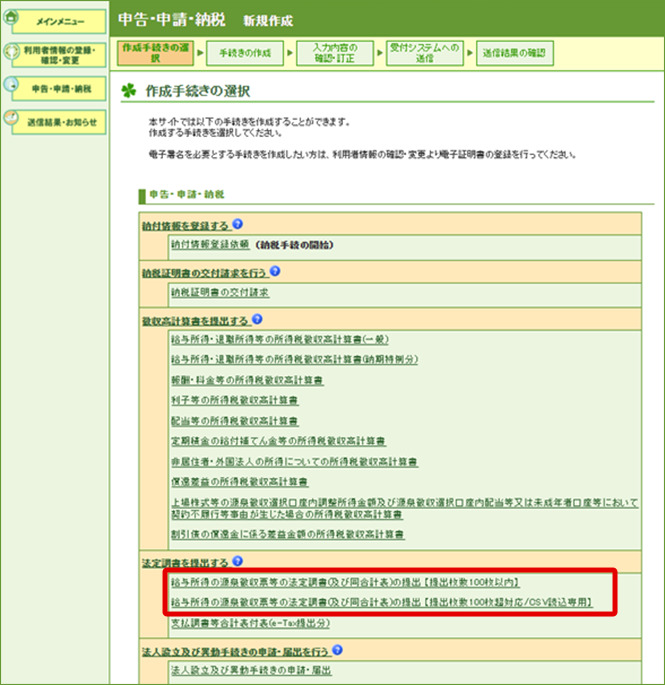Viewport: 665px width, 685px height.
Task: Open the 納付情報登録依頼 link
Action: click(210, 243)
